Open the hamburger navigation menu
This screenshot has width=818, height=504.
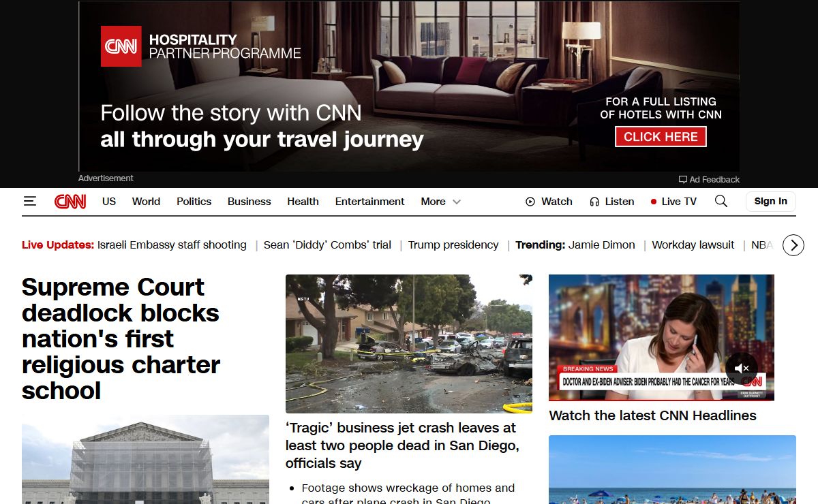pyautogui.click(x=29, y=202)
